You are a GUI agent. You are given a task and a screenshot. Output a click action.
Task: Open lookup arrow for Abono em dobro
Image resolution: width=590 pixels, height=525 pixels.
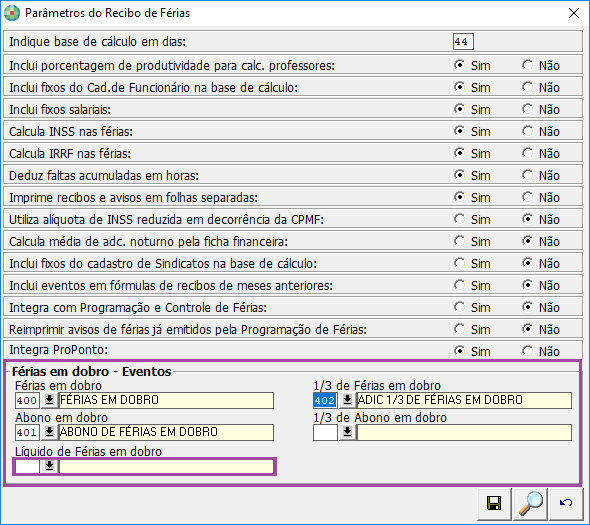pos(49,432)
